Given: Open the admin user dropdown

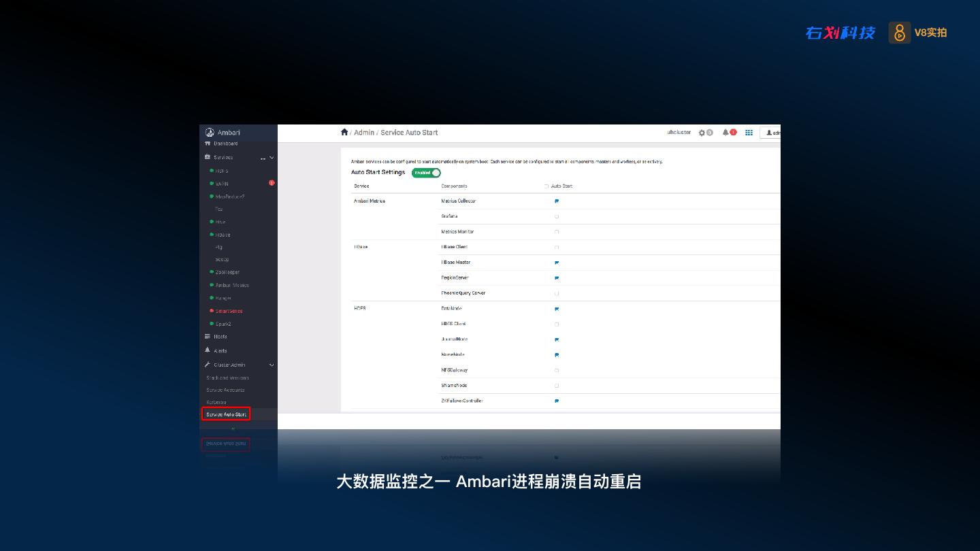Looking at the screenshot, I should [772, 133].
